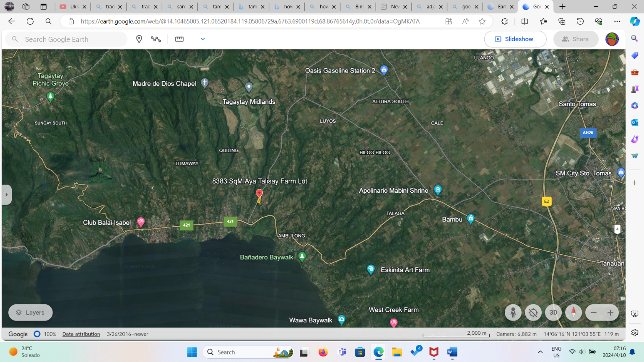Viewport: 644px width, 362px height.
Task: Expand the toolbar dropdown chevron
Action: coord(203,39)
